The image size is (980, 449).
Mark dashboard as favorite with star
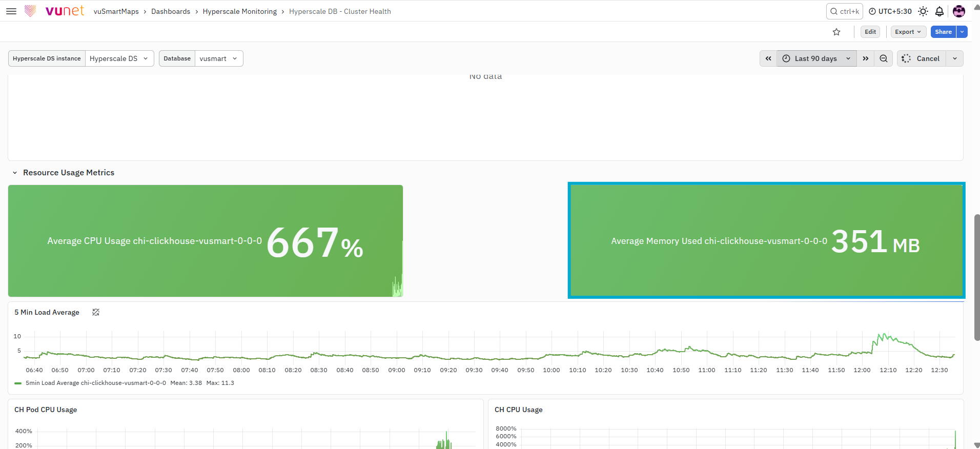point(836,32)
